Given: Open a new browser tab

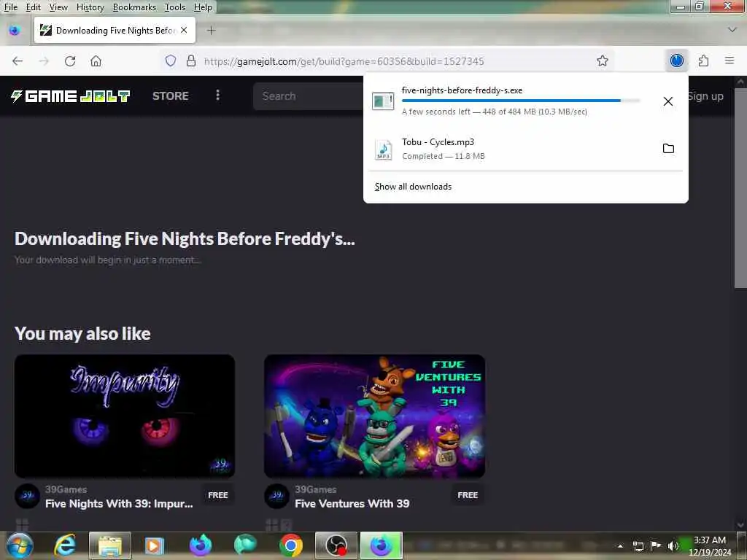Looking at the screenshot, I should click(211, 31).
